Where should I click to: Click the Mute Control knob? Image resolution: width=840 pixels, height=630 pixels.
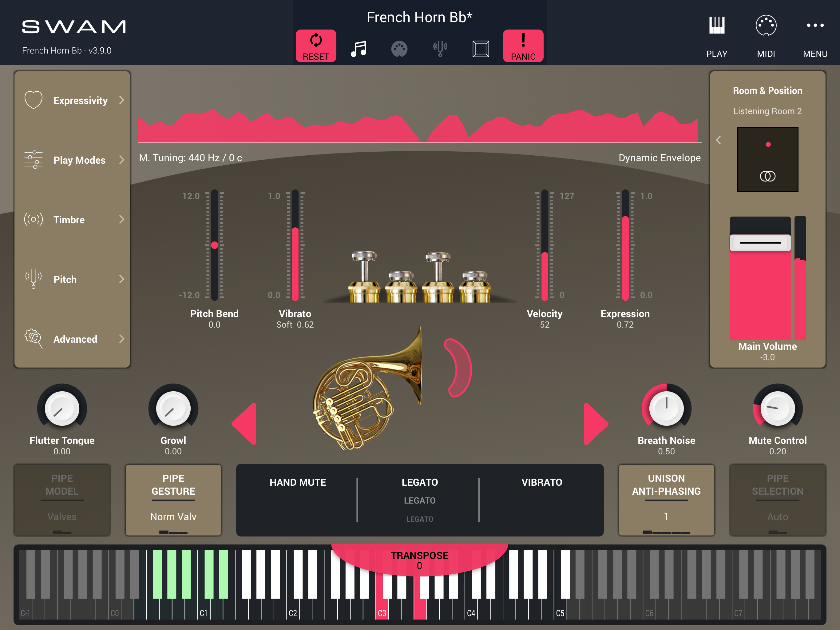[778, 409]
